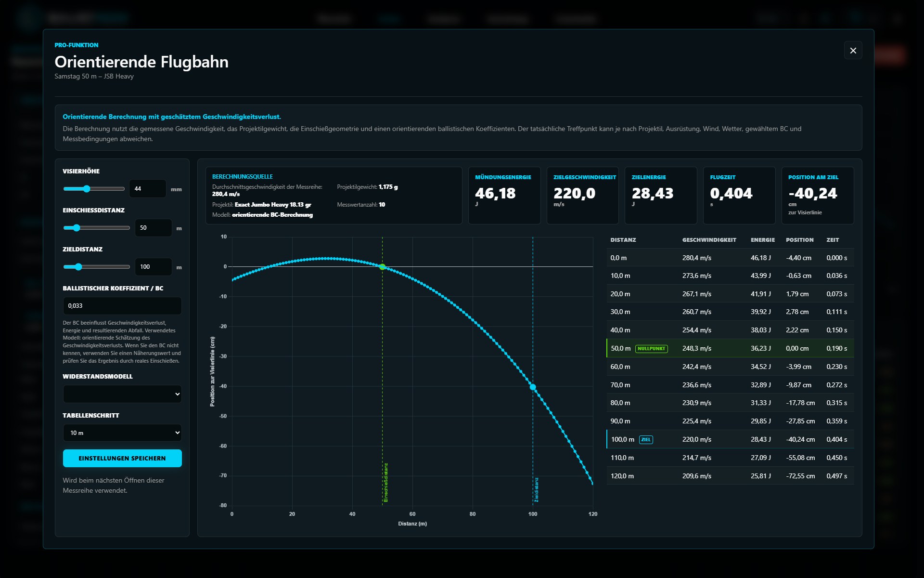Edit the Ballistischer Koeffizient field 0,033

122,306
